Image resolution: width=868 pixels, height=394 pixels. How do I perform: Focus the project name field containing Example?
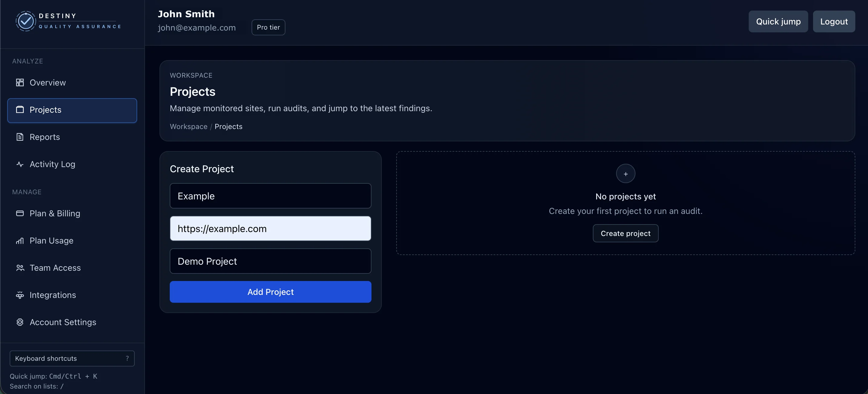[270, 196]
